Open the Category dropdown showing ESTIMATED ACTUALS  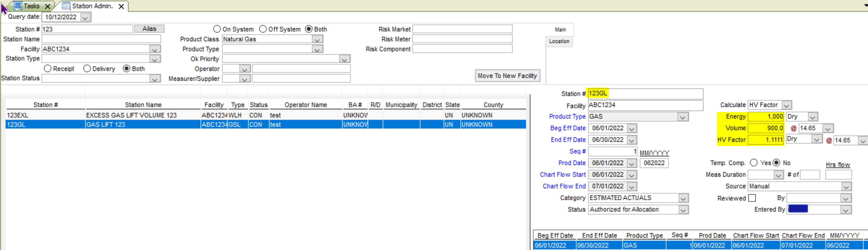tap(683, 198)
